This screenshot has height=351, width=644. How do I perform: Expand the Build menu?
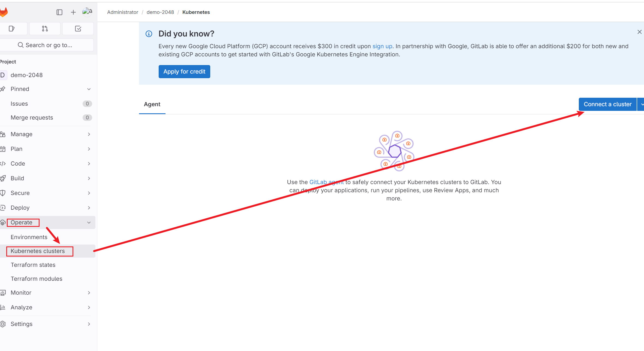tap(48, 178)
